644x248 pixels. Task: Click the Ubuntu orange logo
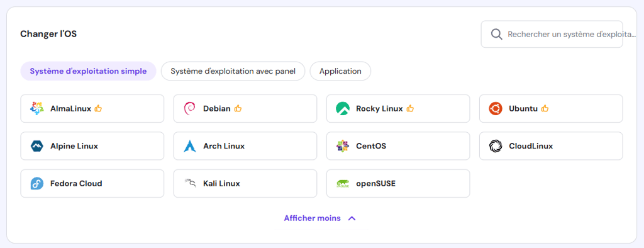[x=496, y=108]
